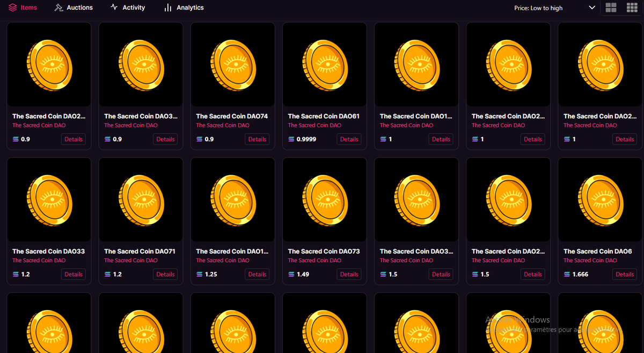Click the price value 0.9999
Image resolution: width=644 pixels, height=353 pixels.
point(306,139)
